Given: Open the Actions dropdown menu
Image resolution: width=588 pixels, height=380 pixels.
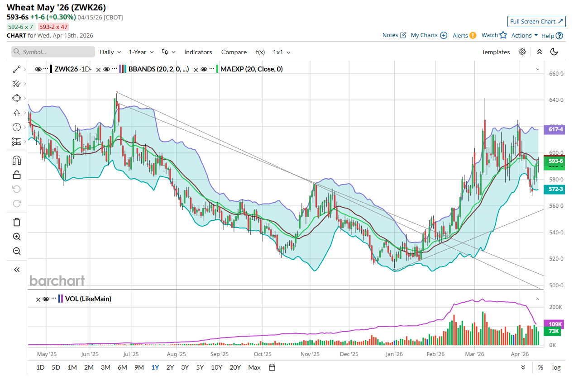Looking at the screenshot, I should pyautogui.click(x=525, y=35).
